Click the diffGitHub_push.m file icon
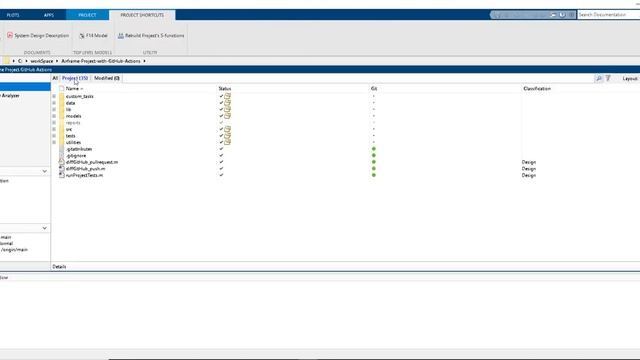 click(62, 169)
